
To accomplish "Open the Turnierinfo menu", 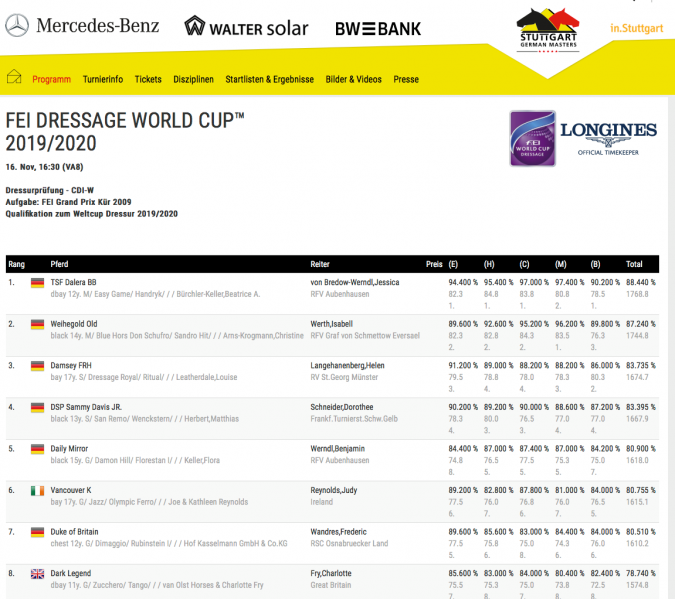I will [103, 79].
